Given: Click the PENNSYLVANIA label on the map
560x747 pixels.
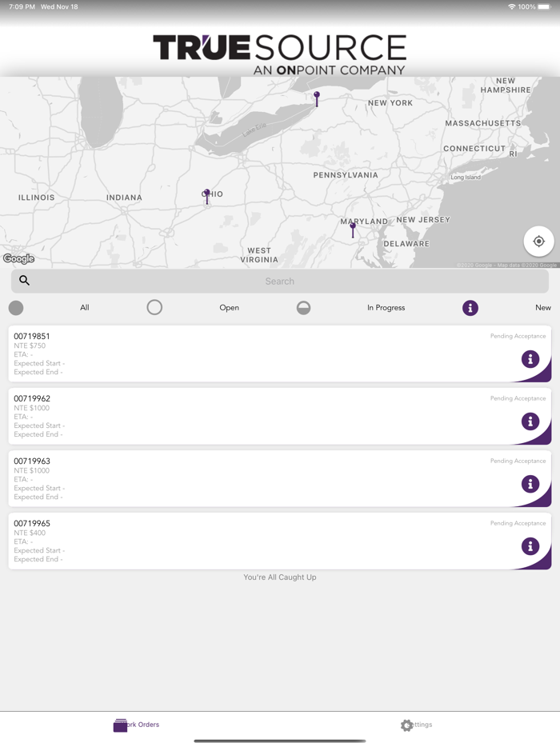Looking at the screenshot, I should pyautogui.click(x=346, y=175).
